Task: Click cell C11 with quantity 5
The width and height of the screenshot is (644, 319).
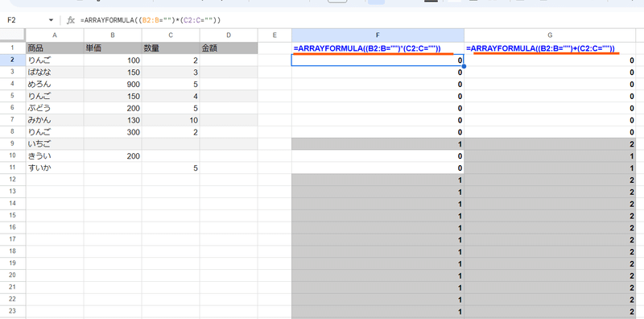Action: (x=171, y=168)
